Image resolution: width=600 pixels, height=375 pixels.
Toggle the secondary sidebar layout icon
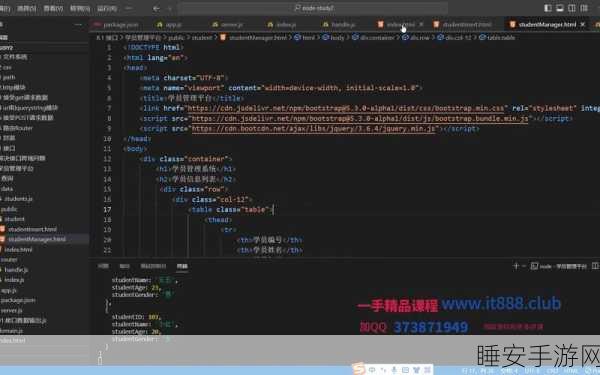click(x=572, y=8)
